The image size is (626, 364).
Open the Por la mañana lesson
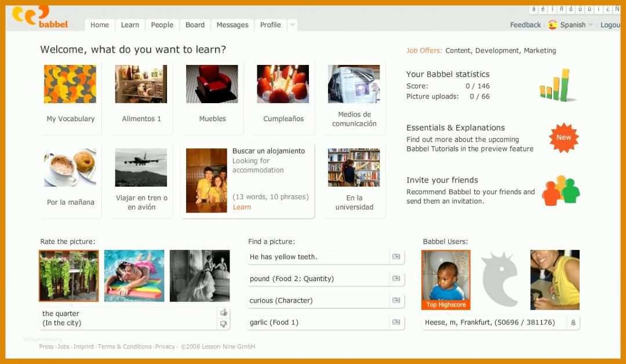tap(70, 181)
